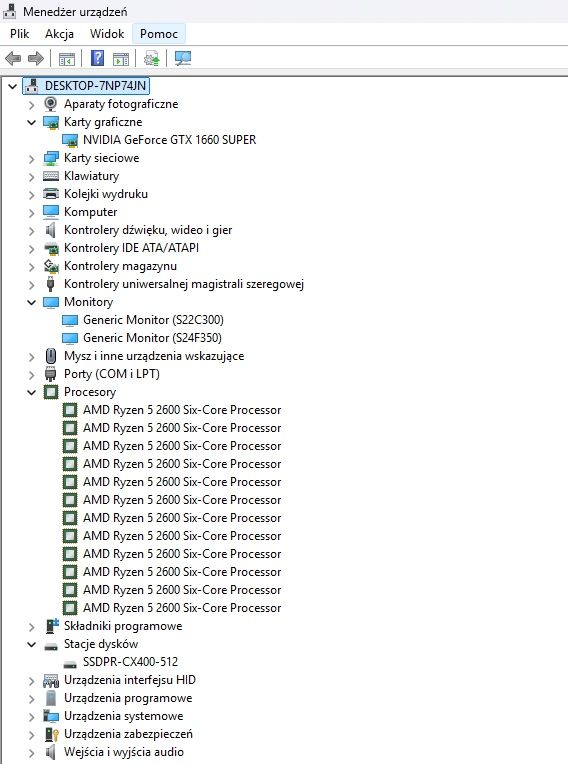
Task: Expand the Karty sieciowe category
Action: 32,158
